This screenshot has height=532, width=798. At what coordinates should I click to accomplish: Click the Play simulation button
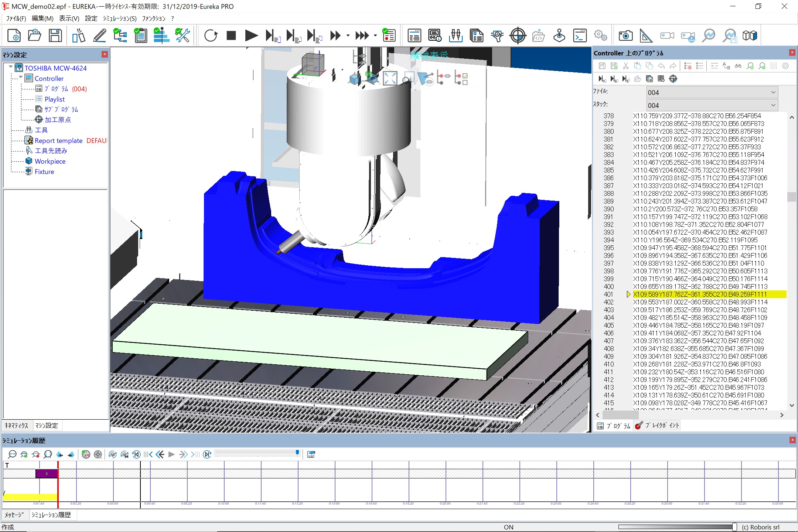click(251, 36)
